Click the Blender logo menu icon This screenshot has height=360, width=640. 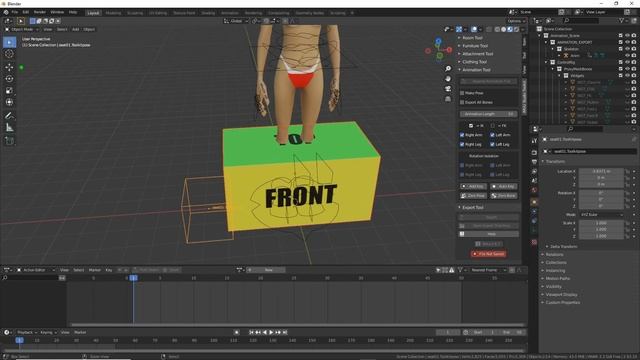pyautogui.click(x=6, y=13)
